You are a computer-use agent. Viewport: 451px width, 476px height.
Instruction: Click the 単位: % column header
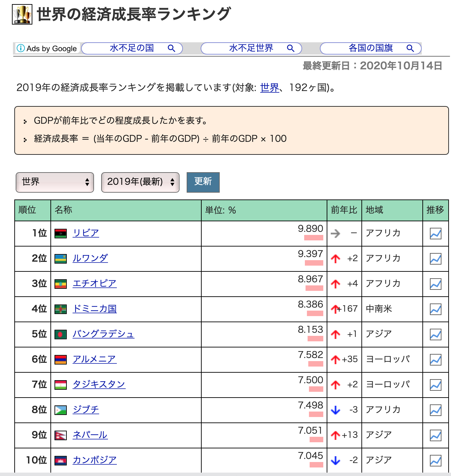tap(220, 210)
